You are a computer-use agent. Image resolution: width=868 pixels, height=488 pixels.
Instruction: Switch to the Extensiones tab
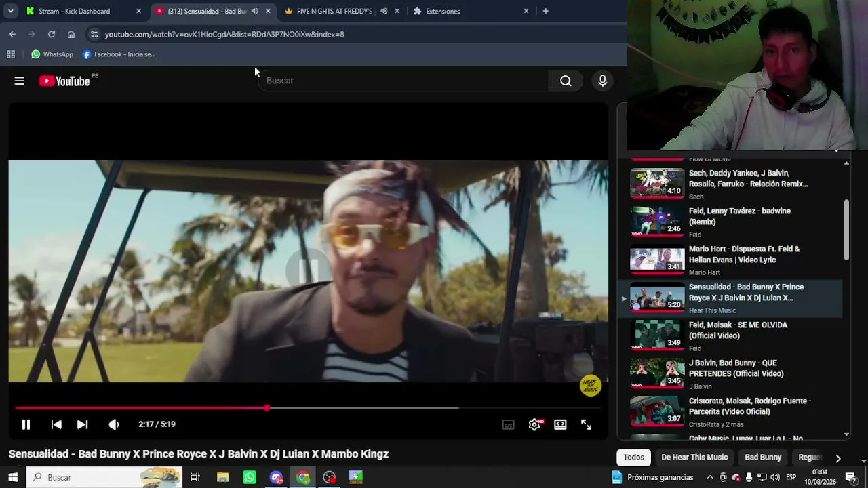click(x=443, y=11)
